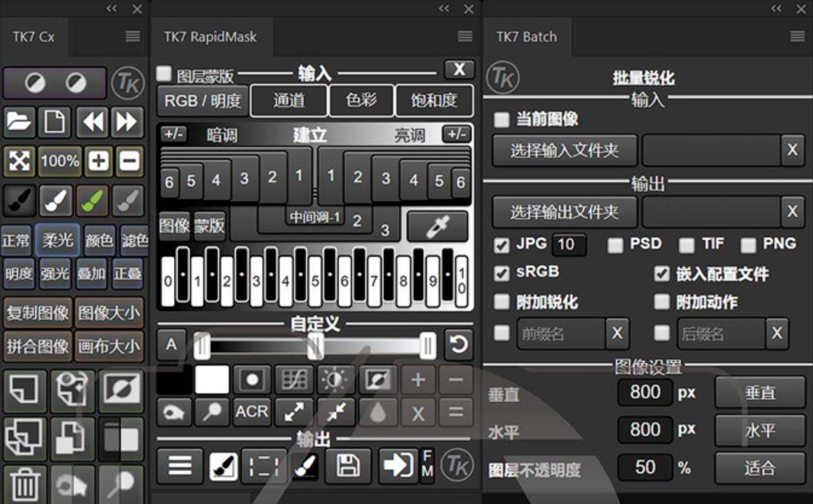The width and height of the screenshot is (813, 504).
Task: Click the 垂直 pixel value field showing 800
Action: click(645, 393)
